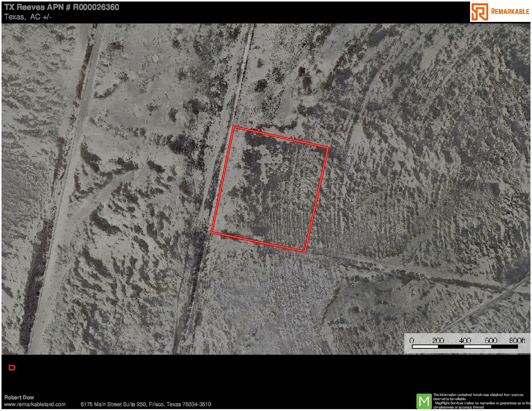532x411 pixels.
Task: Click the top-left corner of red parcel outline
Action: pos(234,127)
